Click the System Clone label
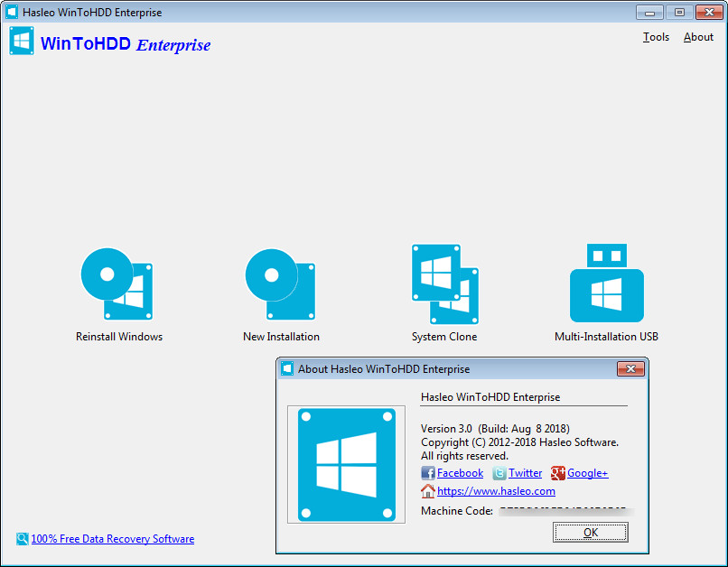 [444, 337]
